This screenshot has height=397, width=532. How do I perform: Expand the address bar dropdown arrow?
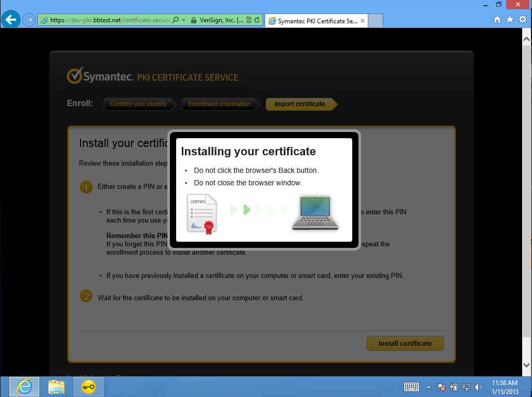click(183, 20)
